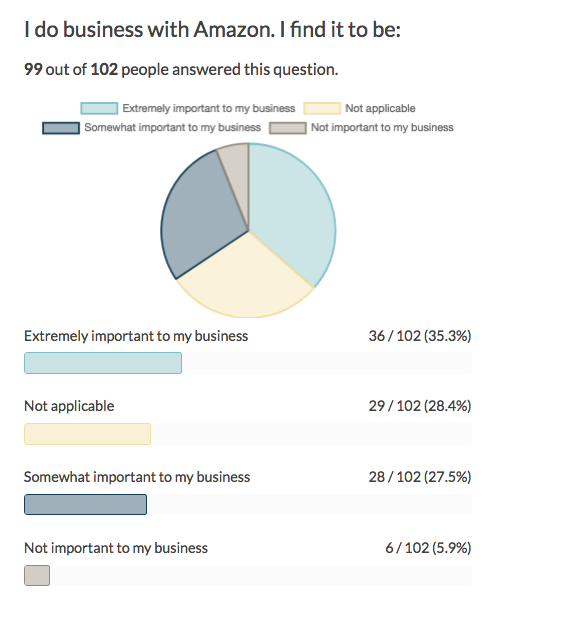Click the dark blue 'Somewhat important' legend swatch
The image size is (577, 625).
[x=61, y=128]
